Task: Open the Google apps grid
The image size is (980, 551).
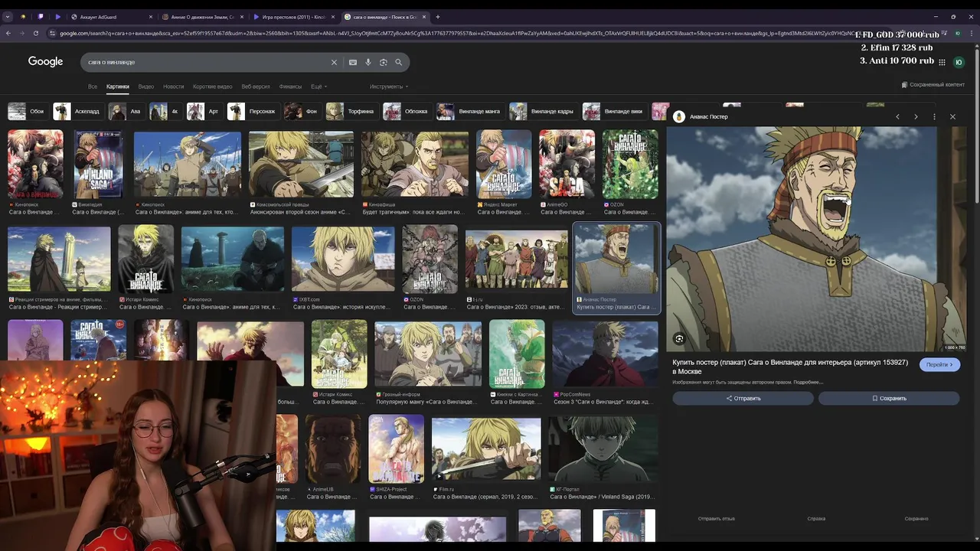Action: (x=942, y=62)
